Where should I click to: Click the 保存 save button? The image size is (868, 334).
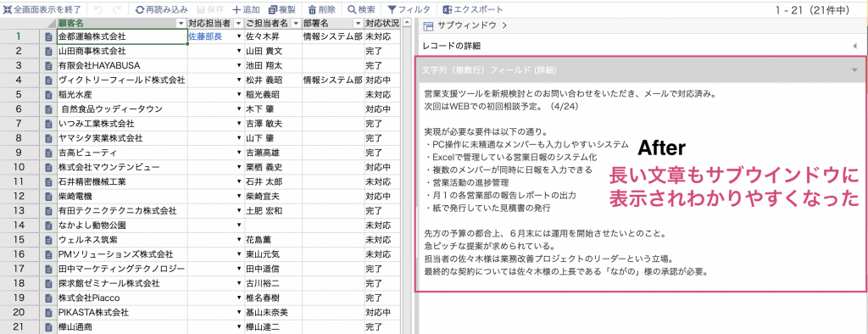(x=210, y=9)
